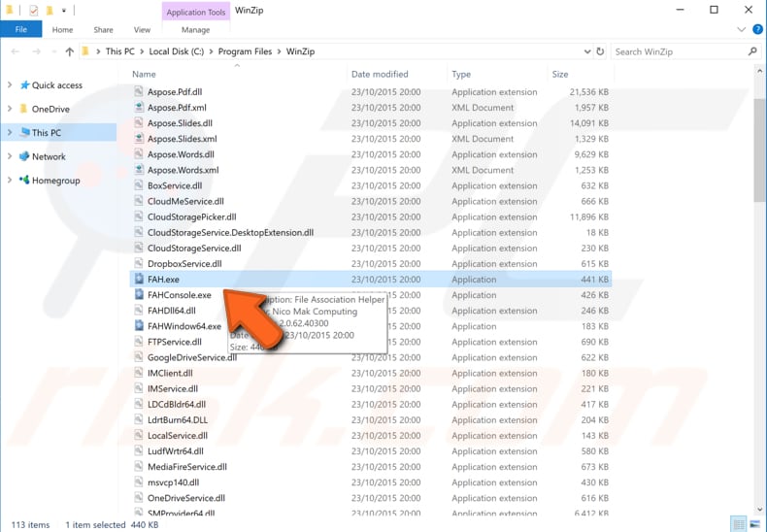Click the Forward navigation arrow
Screen dimensions: 767x532
(x=37, y=51)
